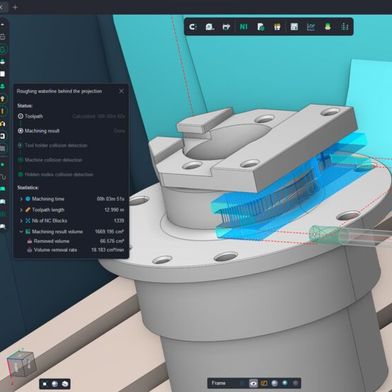
Task: Click the yellow arch icon in left sidebar
Action: [3, 124]
